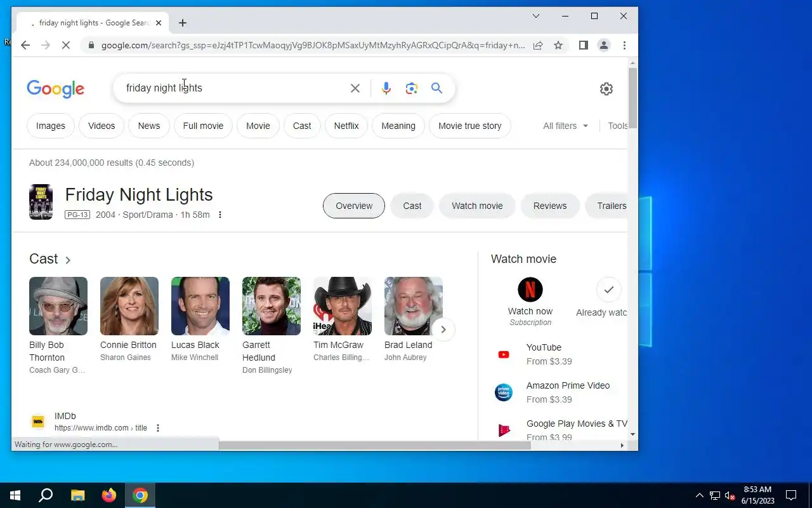Screen dimensions: 812x508
Task: Click the Friday Night Lights poster thumbnail
Action: (41, 202)
